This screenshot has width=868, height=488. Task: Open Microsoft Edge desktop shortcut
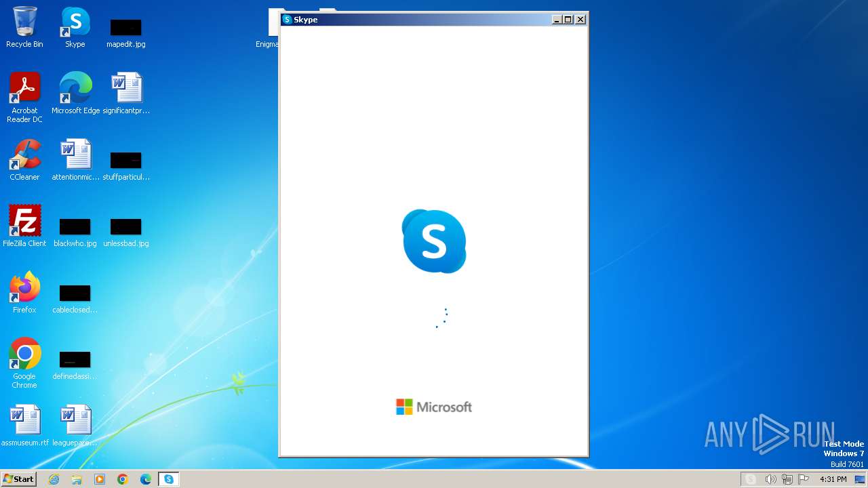(x=75, y=93)
